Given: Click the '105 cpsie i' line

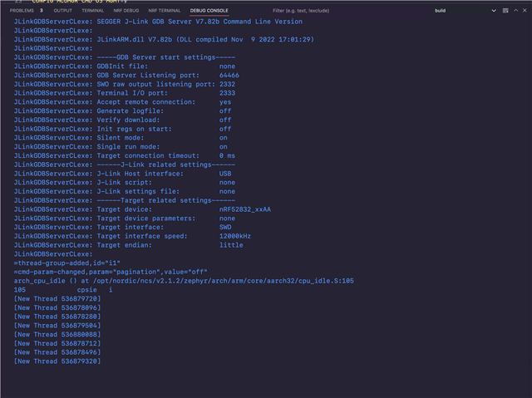Looking at the screenshot, I should pyautogui.click(x=63, y=290).
